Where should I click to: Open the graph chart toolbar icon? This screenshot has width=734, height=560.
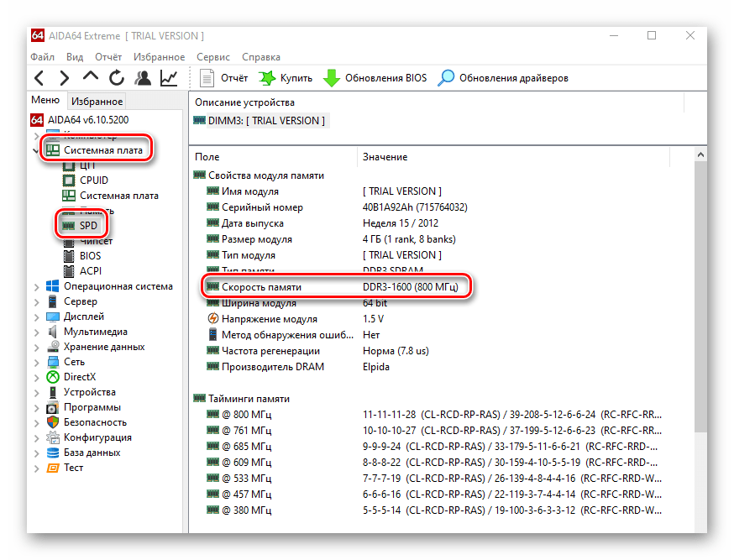169,78
